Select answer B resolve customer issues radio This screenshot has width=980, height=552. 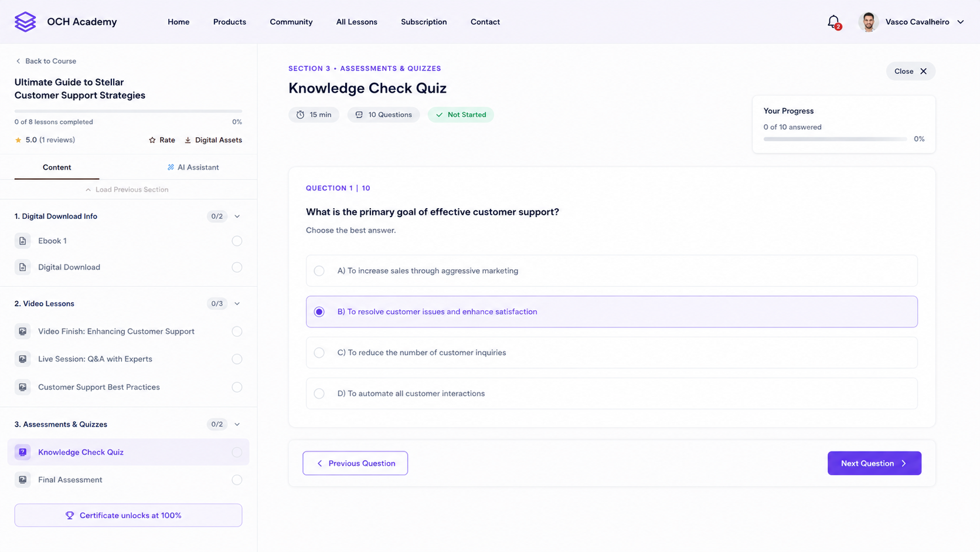coord(319,312)
